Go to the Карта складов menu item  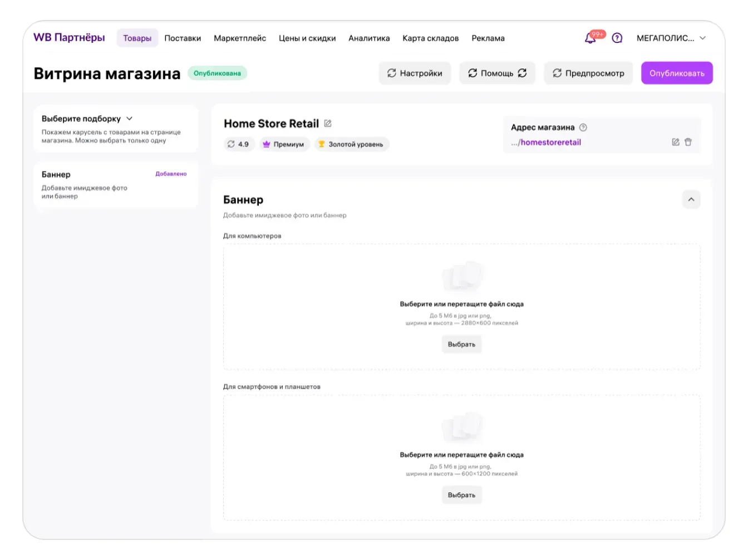pyautogui.click(x=430, y=38)
